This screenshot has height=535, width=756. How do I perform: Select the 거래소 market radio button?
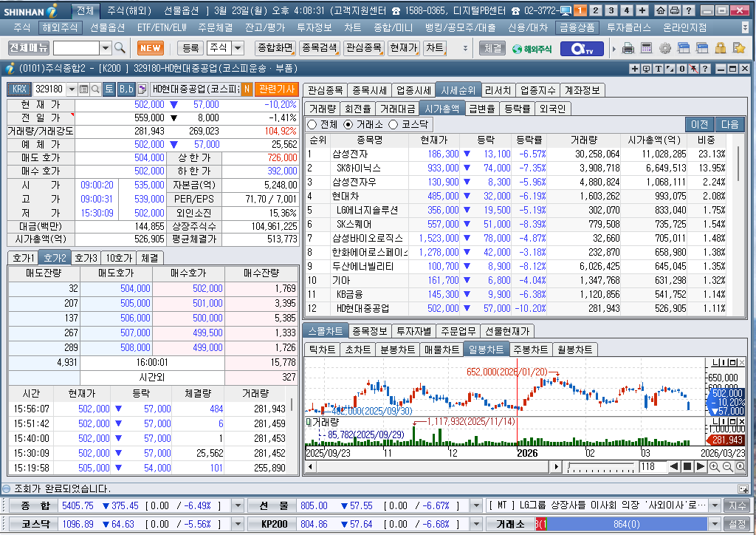pos(348,124)
